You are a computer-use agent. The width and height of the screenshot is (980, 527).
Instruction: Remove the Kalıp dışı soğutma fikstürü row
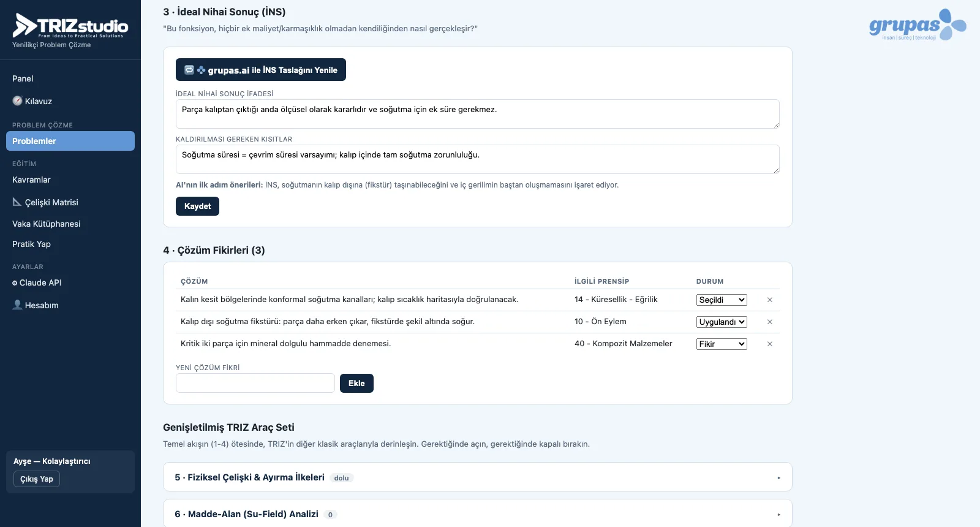tap(770, 322)
